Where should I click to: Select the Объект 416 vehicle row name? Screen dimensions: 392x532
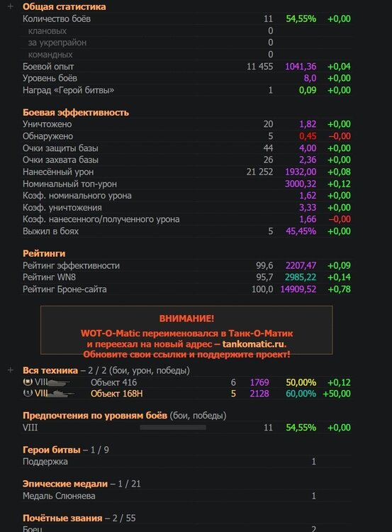pos(113,382)
